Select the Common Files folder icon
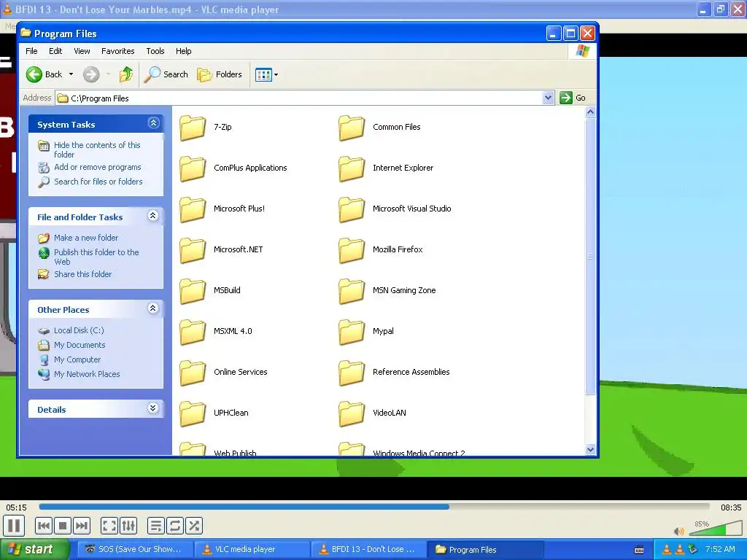This screenshot has height=560, width=747. pos(352,128)
